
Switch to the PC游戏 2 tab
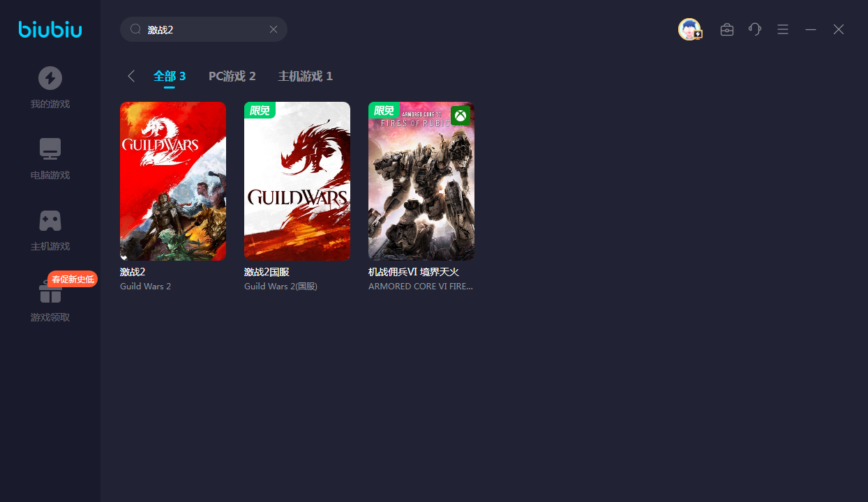(232, 76)
